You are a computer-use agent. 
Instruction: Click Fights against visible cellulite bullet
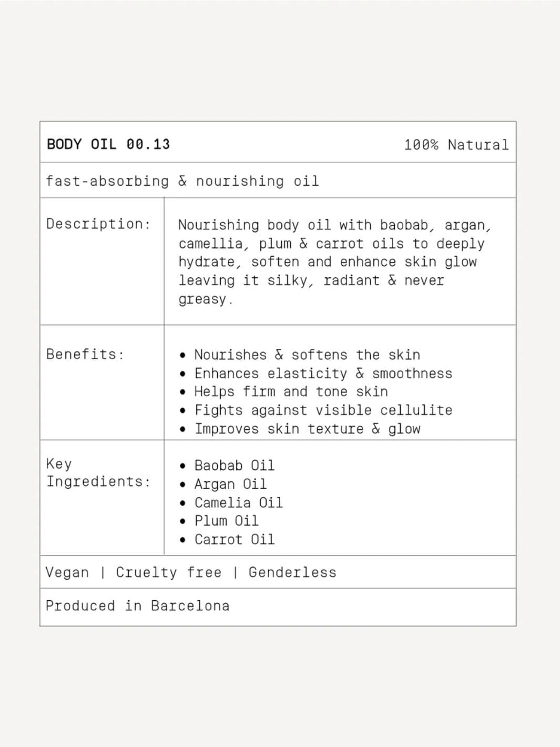[323, 410]
